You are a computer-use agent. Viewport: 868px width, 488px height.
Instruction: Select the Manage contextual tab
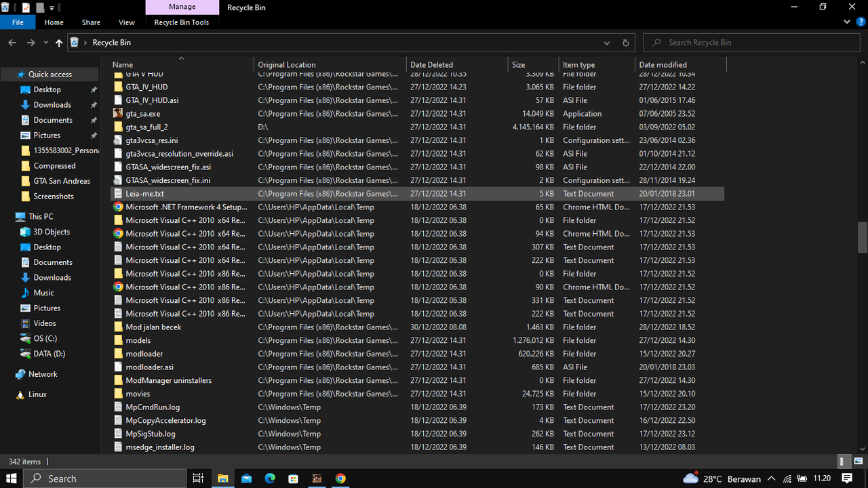pos(182,7)
